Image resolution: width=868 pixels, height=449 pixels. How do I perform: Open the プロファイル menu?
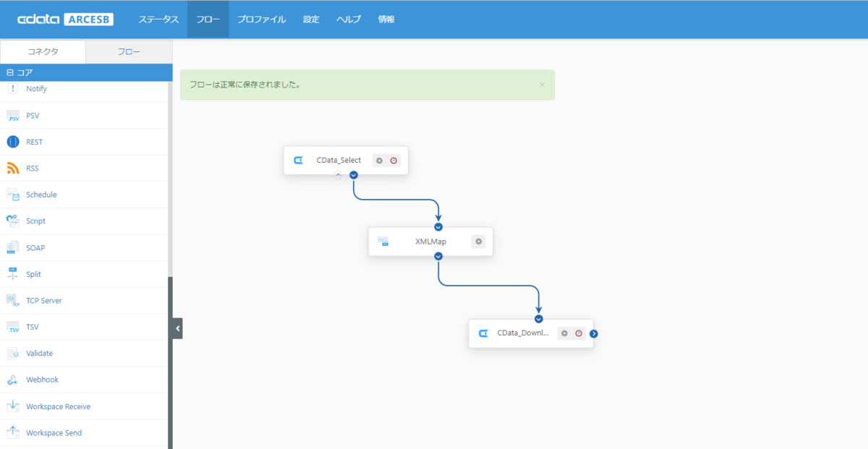point(261,20)
